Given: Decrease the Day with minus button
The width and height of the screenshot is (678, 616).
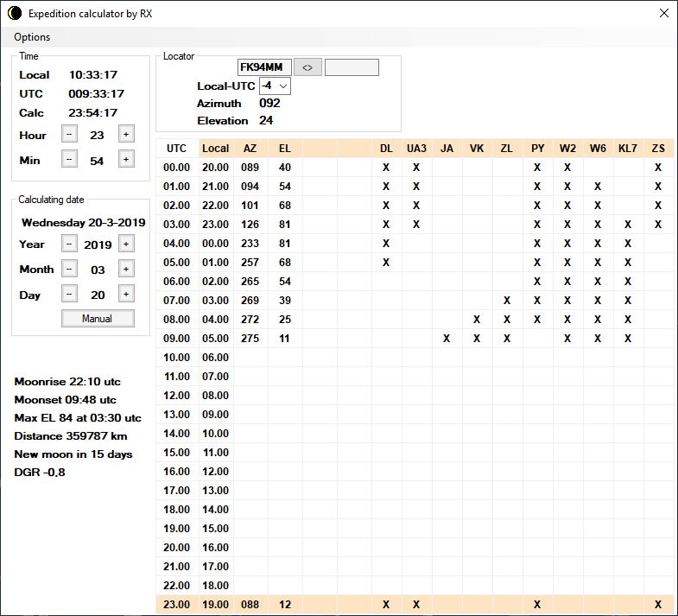Looking at the screenshot, I should click(x=70, y=295).
